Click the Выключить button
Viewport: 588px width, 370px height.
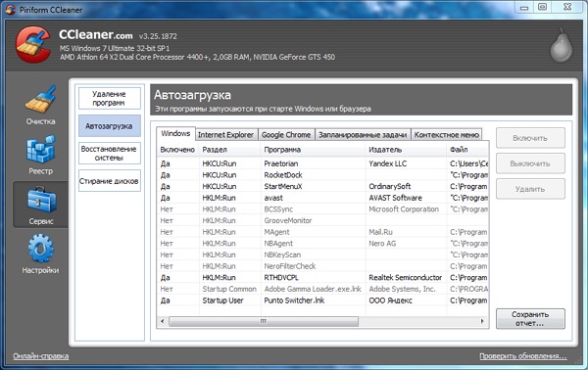click(530, 163)
